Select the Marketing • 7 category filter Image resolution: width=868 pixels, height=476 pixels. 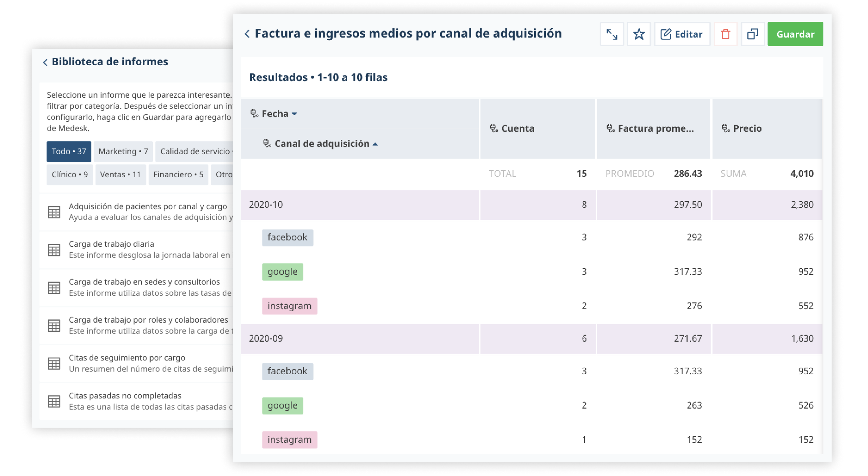click(123, 152)
